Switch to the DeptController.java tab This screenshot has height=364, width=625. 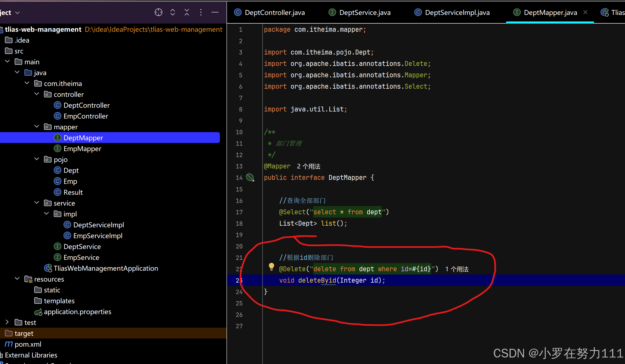point(274,12)
